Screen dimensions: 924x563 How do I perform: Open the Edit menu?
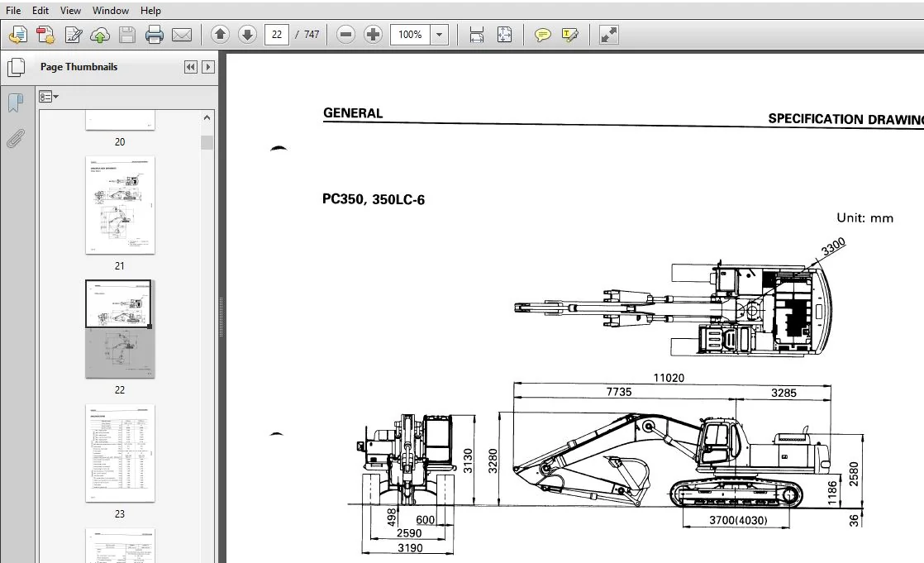40,11
